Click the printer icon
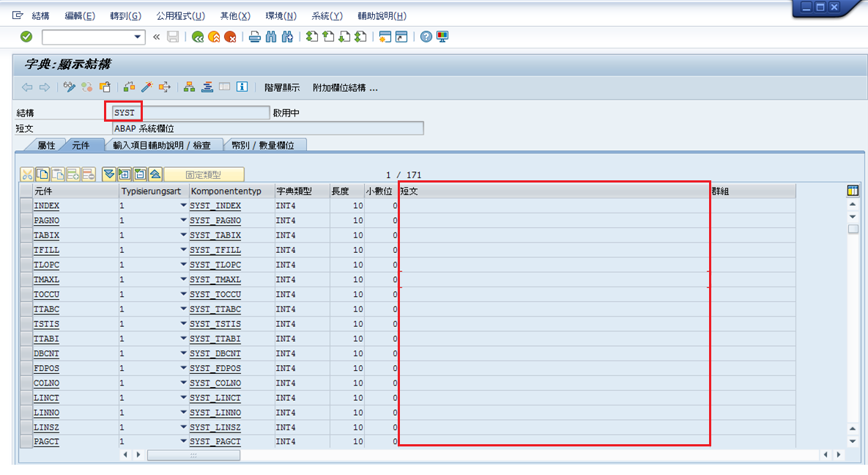The height and width of the screenshot is (475, 868). [x=255, y=37]
